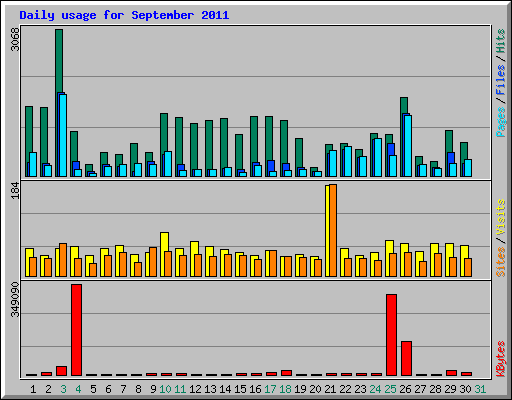The height and width of the screenshot is (400, 512).
Task: Click day 31 on the x-axis
Action: point(480,389)
